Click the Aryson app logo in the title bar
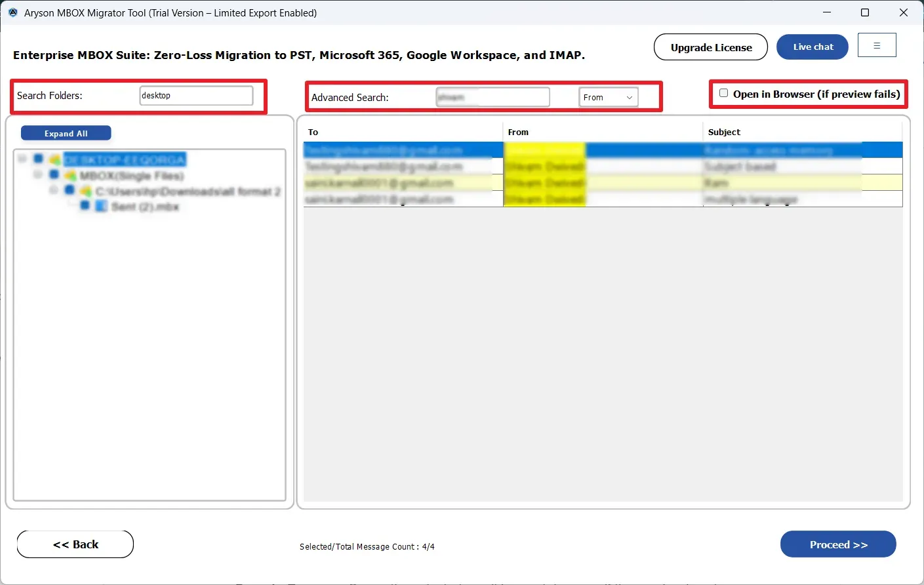Screen dimensions: 924x585 click(x=12, y=12)
